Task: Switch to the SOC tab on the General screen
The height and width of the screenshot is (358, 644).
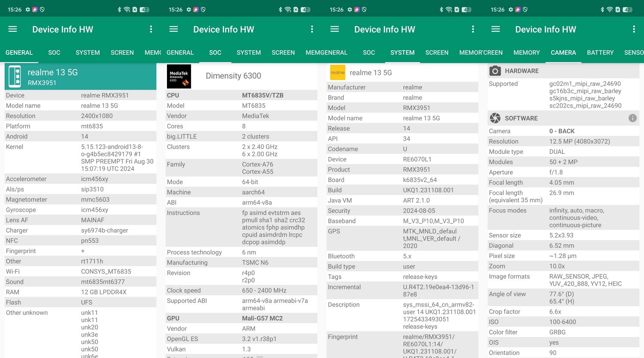Action: (x=54, y=52)
